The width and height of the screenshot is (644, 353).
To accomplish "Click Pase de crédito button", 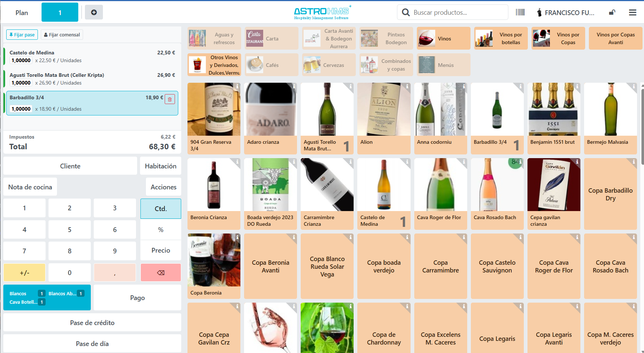I will (x=92, y=322).
